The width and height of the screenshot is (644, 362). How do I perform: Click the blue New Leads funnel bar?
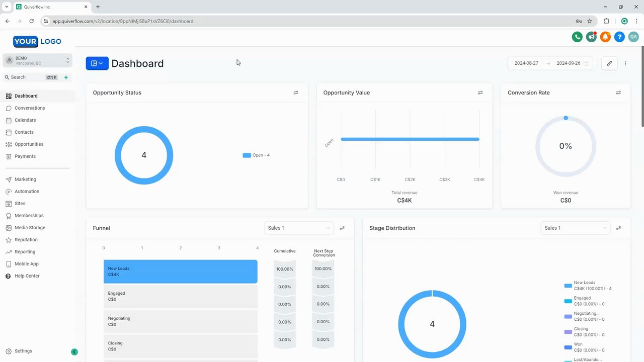(181, 271)
